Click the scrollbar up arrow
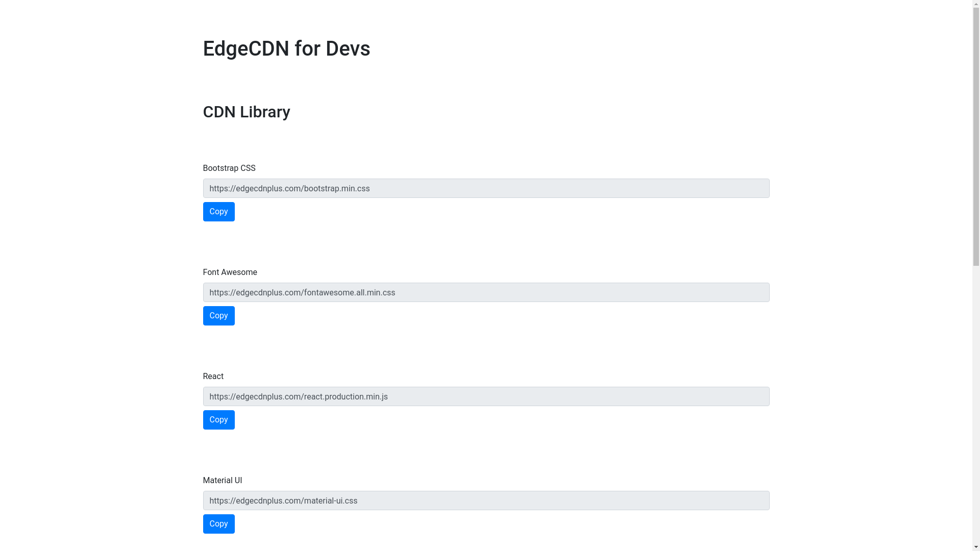The width and height of the screenshot is (980, 551). coord(976,4)
